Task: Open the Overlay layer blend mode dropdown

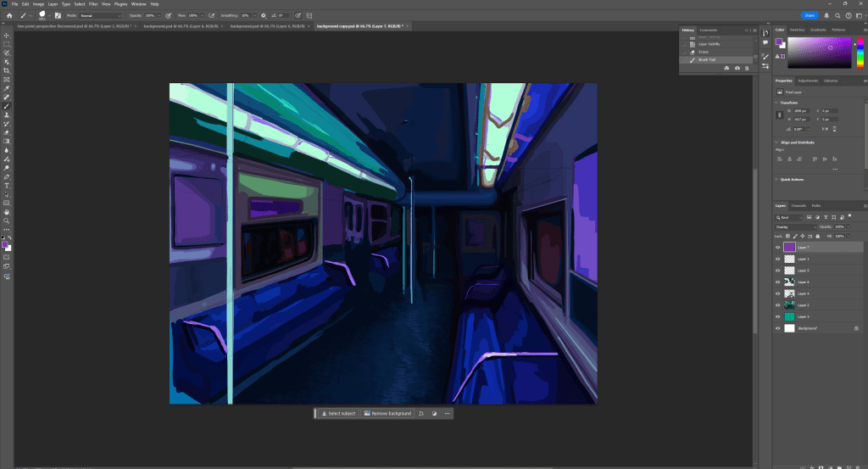Action: pyautogui.click(x=795, y=227)
